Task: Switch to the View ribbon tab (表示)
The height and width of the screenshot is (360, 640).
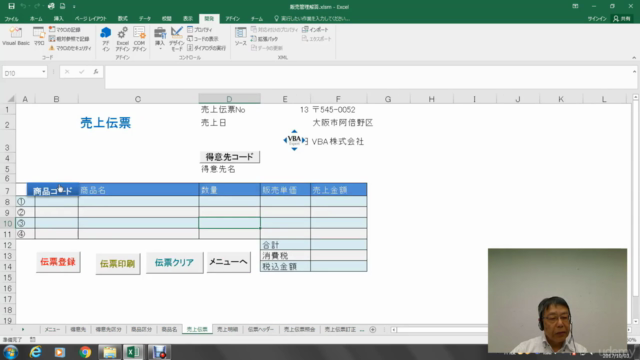Action: coord(188,19)
